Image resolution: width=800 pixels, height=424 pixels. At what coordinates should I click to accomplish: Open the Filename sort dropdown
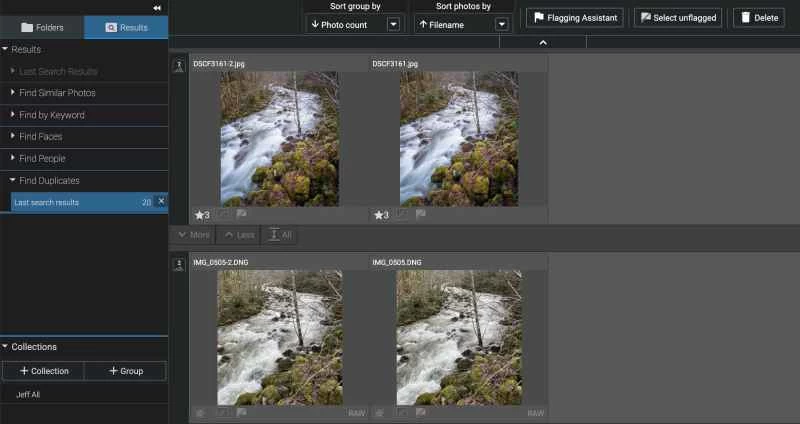click(x=502, y=24)
